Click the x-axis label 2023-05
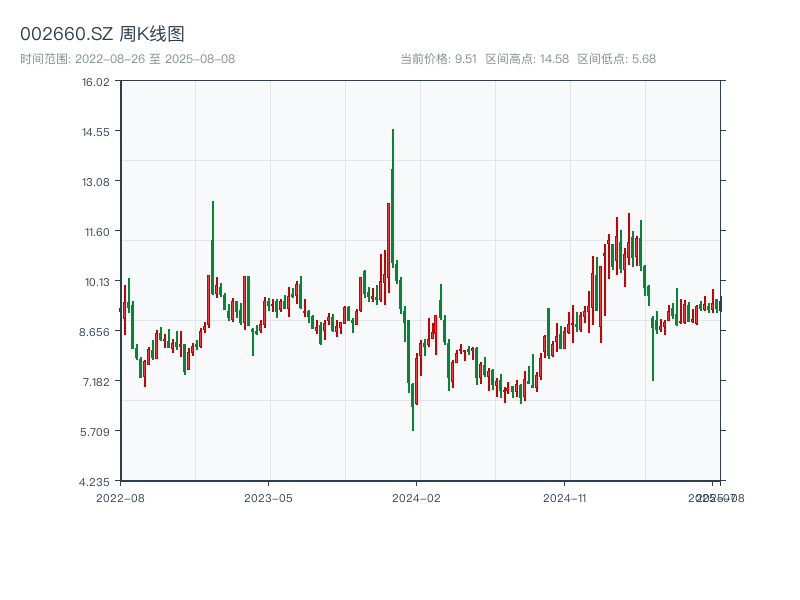 [x=268, y=498]
